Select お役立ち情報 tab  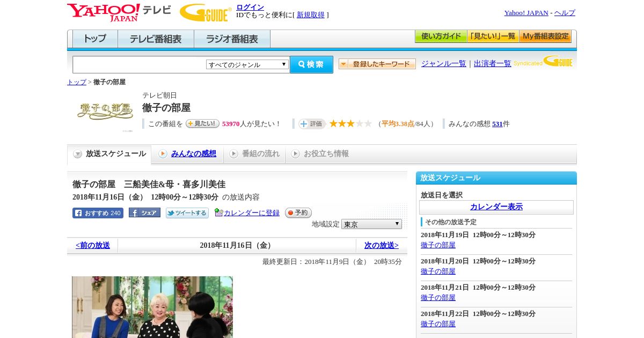(x=320, y=154)
